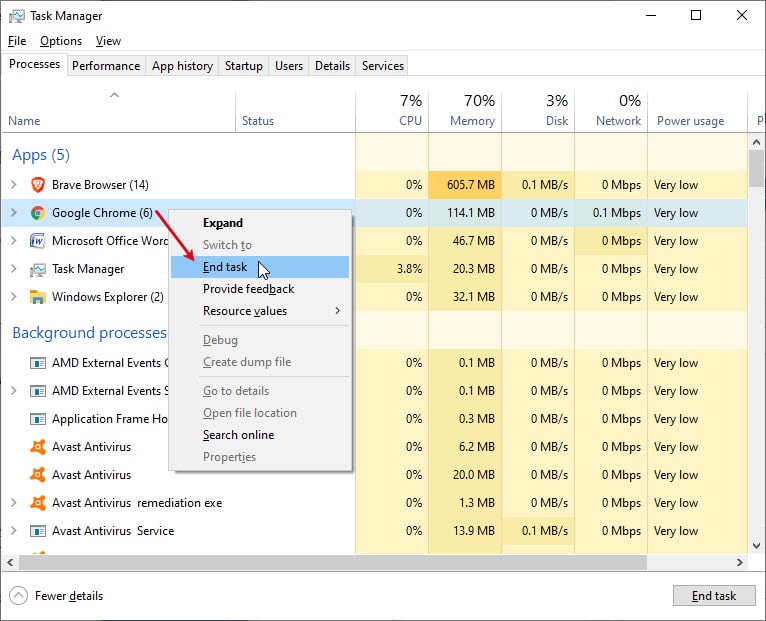
Task: Click the 6.2 MB Avast Antivirus icon
Action: click(x=38, y=447)
